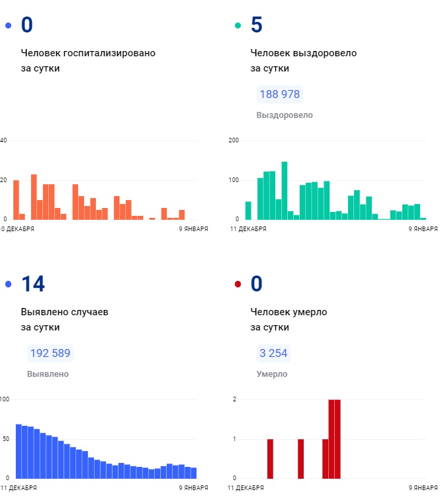This screenshot has height=504, width=446.
Task: Click '9 ЯНВАРЯ' axis label under the deaths chart
Action: (422, 487)
